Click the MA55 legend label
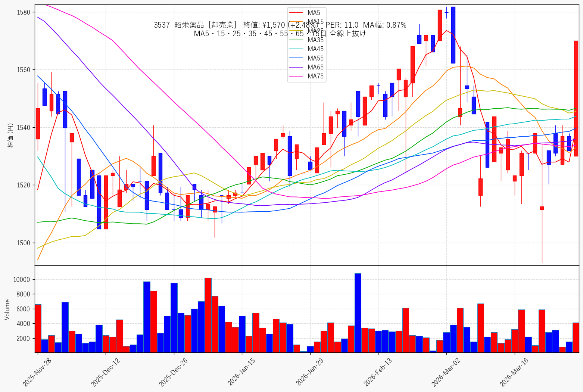583x392 pixels. pyautogui.click(x=316, y=58)
